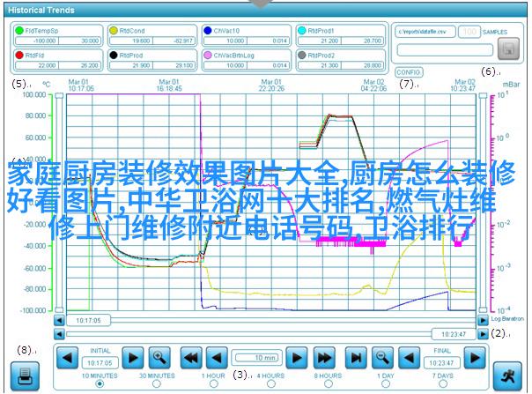
Task: Click the left arrow of time scrollbar
Action: [59, 334]
